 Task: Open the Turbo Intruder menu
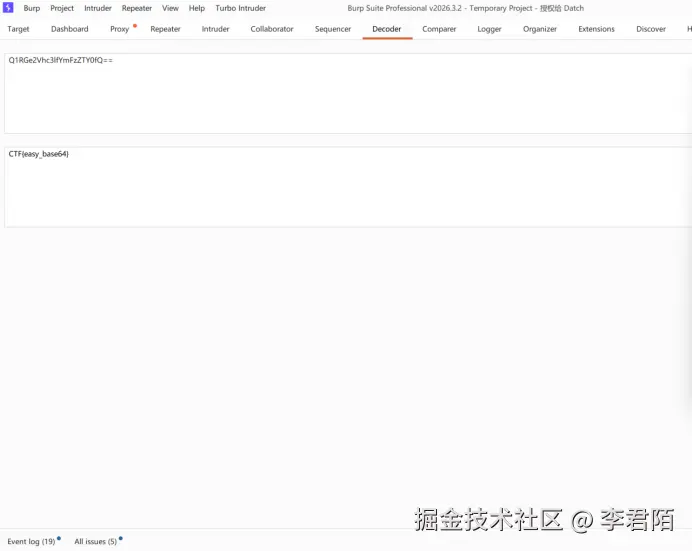241,8
